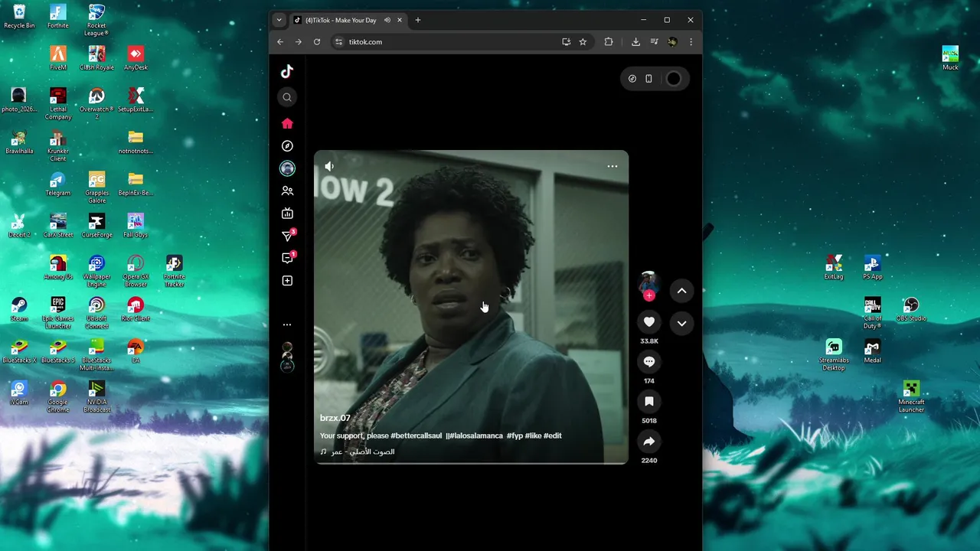Share the video with the arrow icon
Viewport: 980px width, 551px height.
[x=649, y=441]
